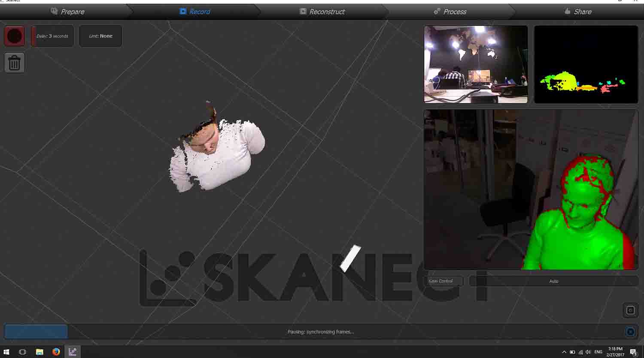Image resolution: width=644 pixels, height=358 pixels.
Task: Switch the ENG input language
Action: pyautogui.click(x=598, y=352)
